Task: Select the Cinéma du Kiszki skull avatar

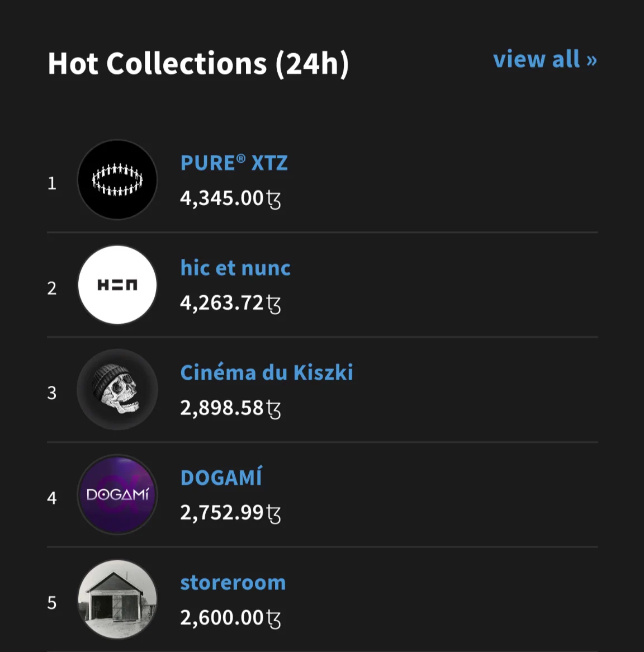Action: [x=117, y=390]
